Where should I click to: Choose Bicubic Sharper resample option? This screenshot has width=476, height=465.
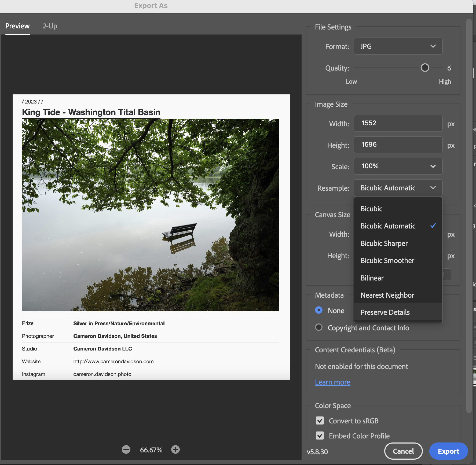pos(398,243)
